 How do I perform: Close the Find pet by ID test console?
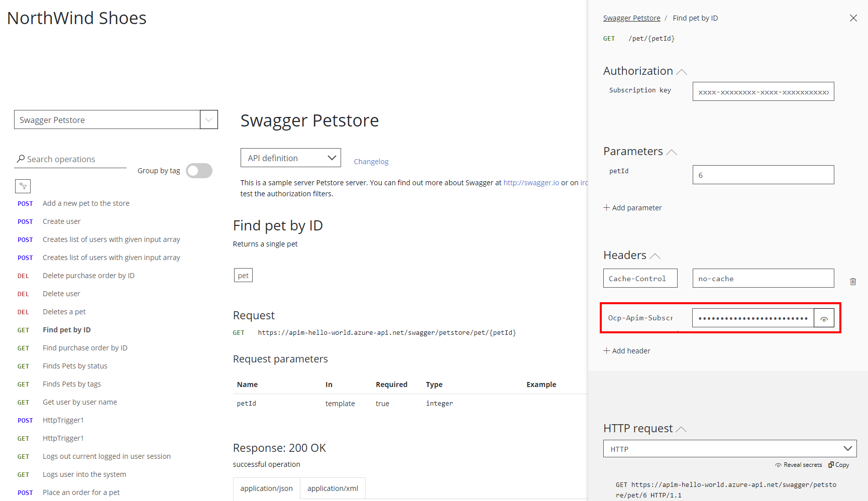point(853,18)
